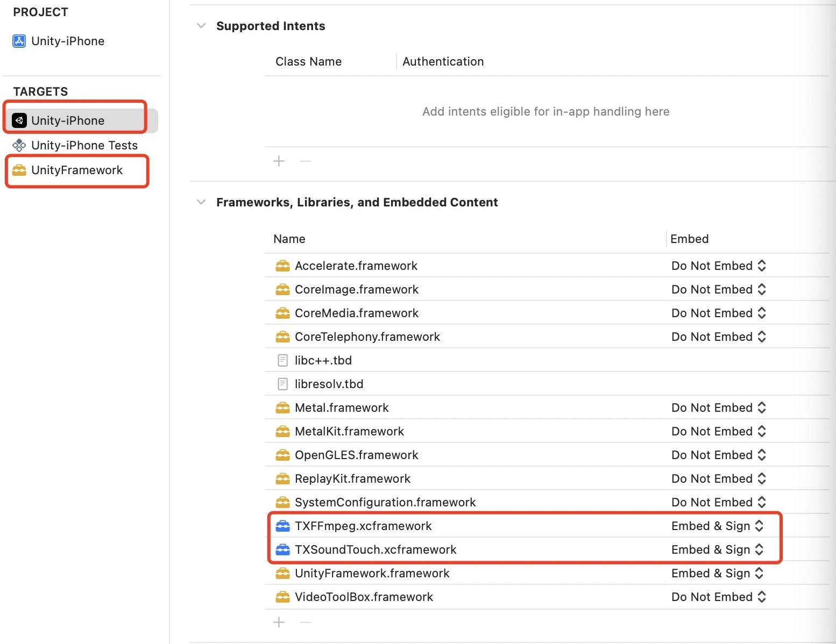Remove selected framework with minus button
836x644 pixels.
click(306, 622)
